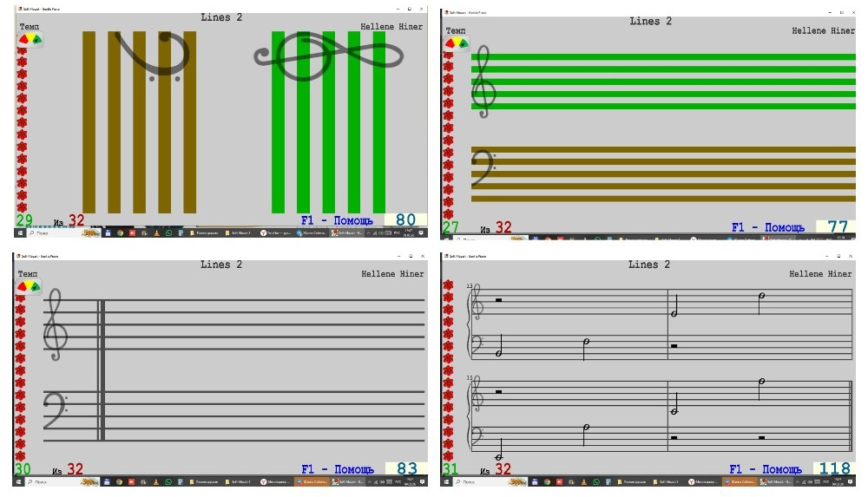
Task: Open Windows Start menu below slide number 29
Action: (x=19, y=233)
